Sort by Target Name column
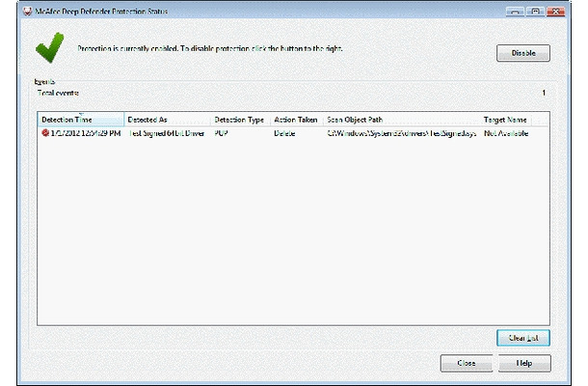This screenshot has height=386, width=588. 505,120
